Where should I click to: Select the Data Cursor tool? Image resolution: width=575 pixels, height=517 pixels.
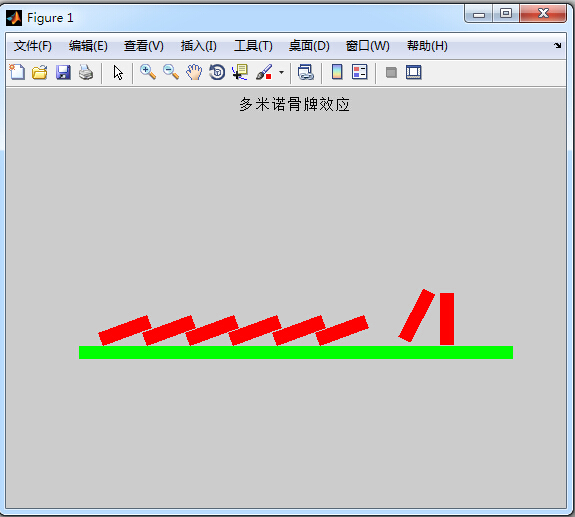click(240, 72)
